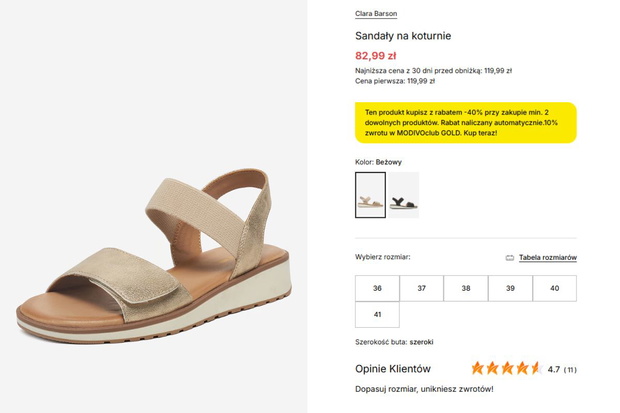Choose shoe size 36
Image resolution: width=620 pixels, height=413 pixels.
click(x=377, y=288)
